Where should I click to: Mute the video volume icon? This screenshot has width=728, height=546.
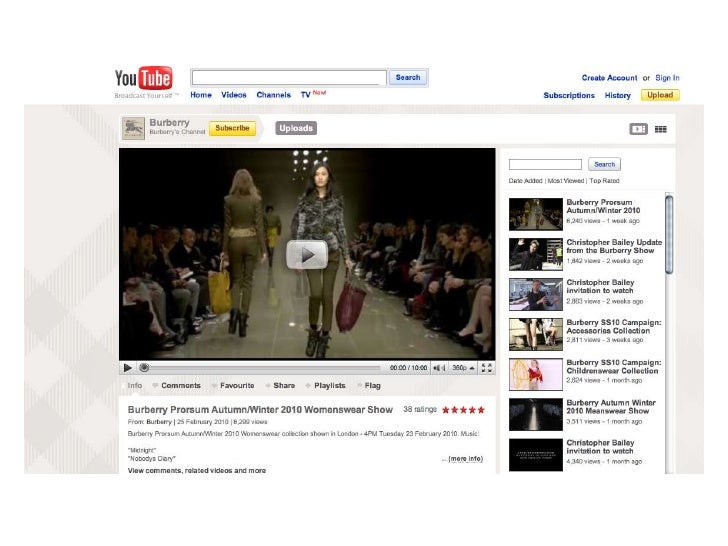[x=439, y=368]
